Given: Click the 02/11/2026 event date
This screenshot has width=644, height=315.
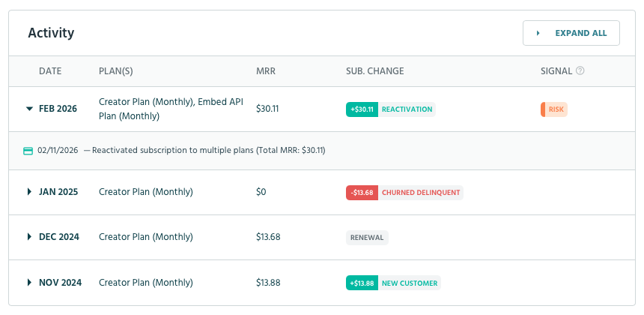Looking at the screenshot, I should [58, 151].
